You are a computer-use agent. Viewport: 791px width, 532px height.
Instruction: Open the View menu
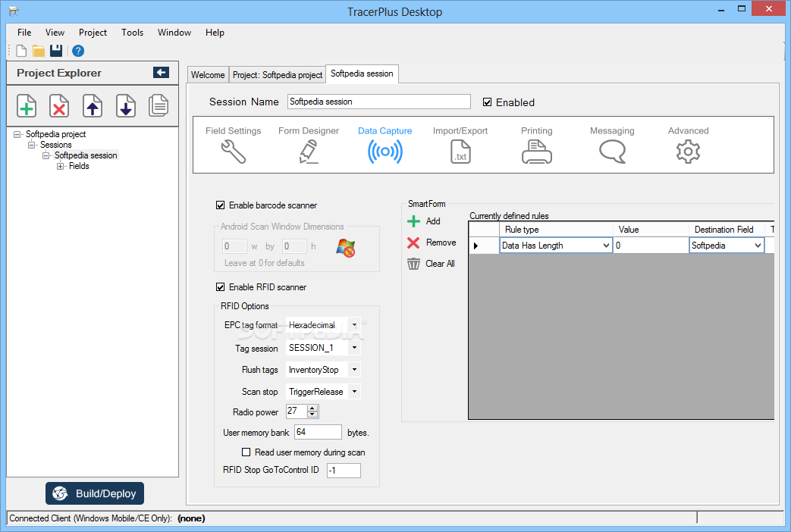[x=55, y=33]
